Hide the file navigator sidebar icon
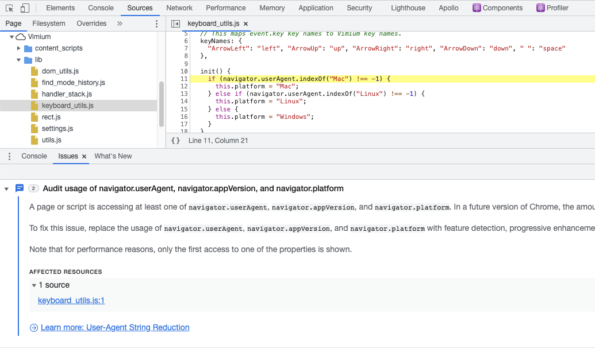The width and height of the screenshot is (595, 364). coord(175,24)
